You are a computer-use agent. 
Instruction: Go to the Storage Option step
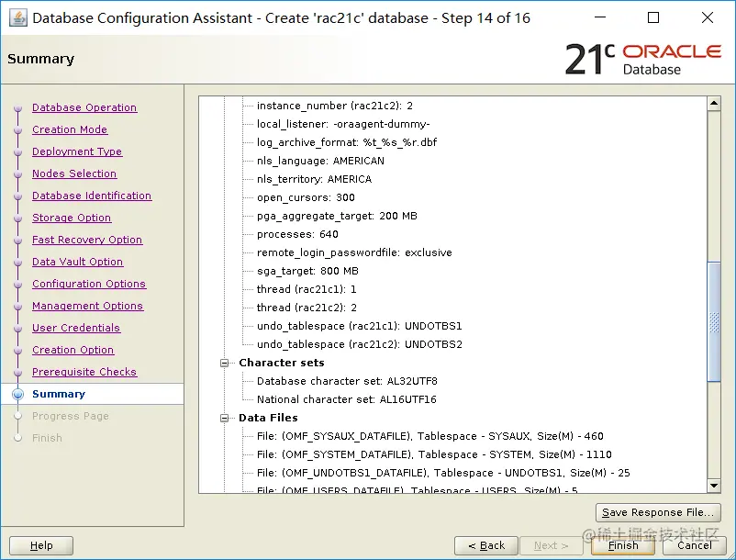(72, 218)
